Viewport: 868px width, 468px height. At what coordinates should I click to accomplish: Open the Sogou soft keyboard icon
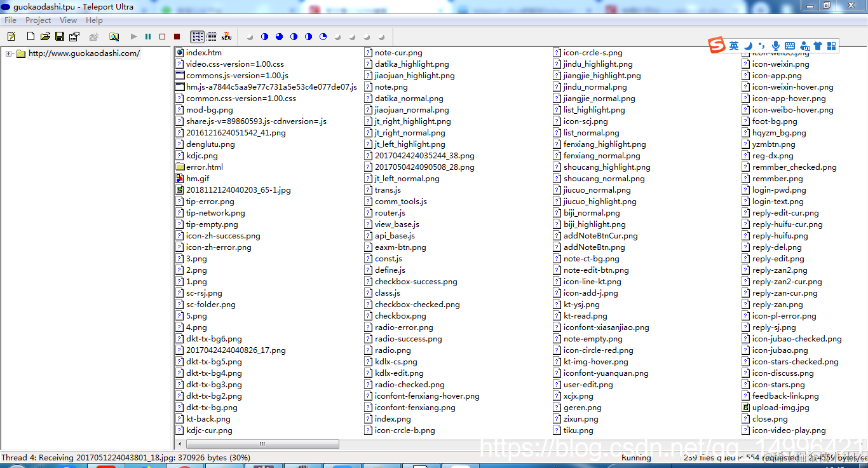(790, 46)
